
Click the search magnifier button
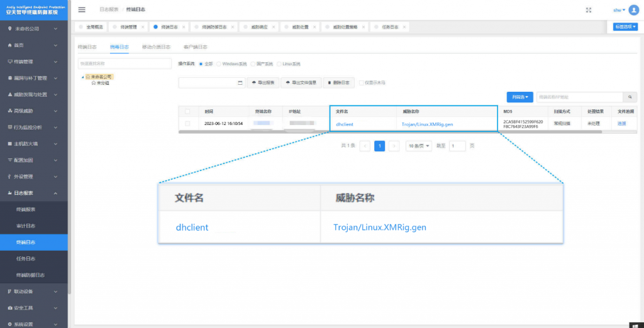(630, 97)
